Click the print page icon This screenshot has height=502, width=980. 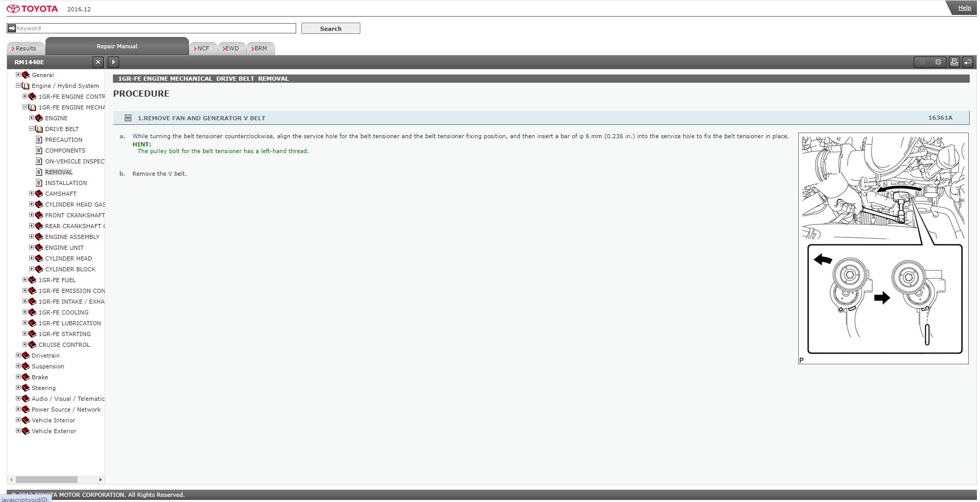coord(954,62)
